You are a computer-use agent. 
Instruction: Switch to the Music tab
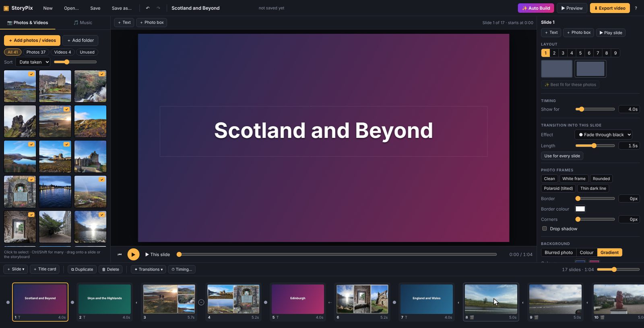[x=83, y=23]
